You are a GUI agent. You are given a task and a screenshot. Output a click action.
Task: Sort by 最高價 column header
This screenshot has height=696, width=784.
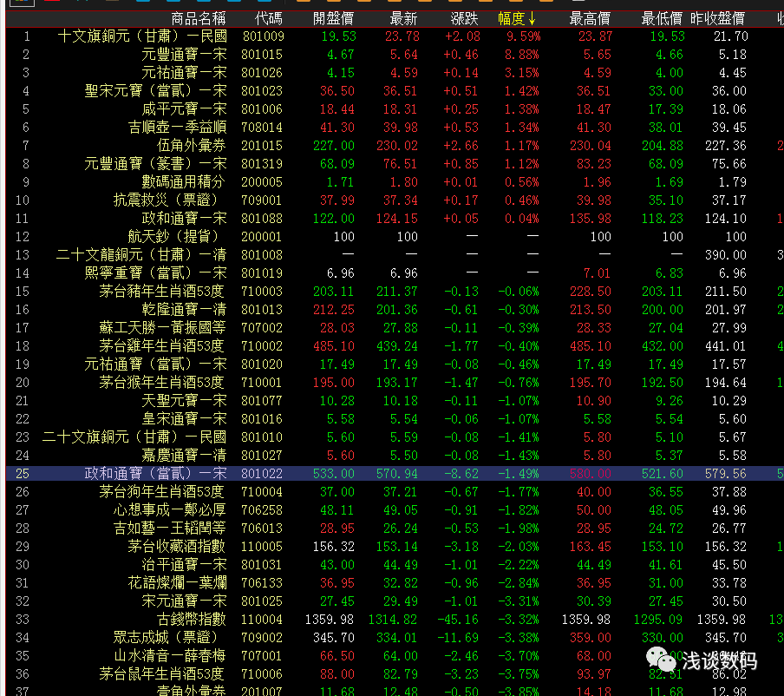click(590, 19)
